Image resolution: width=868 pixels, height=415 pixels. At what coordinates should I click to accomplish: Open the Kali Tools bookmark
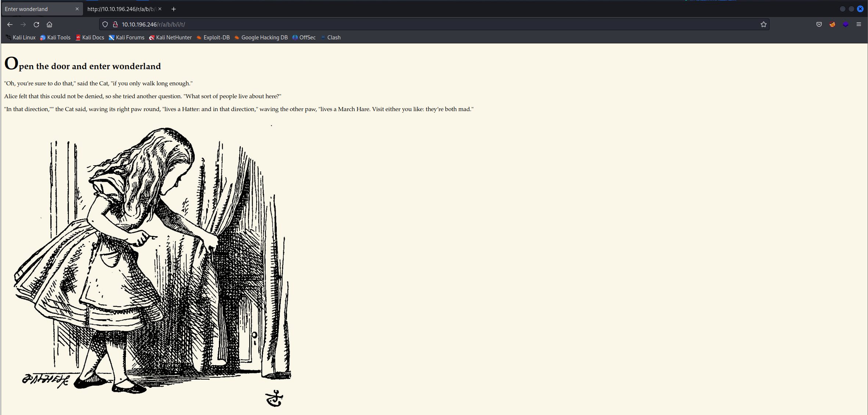(55, 38)
